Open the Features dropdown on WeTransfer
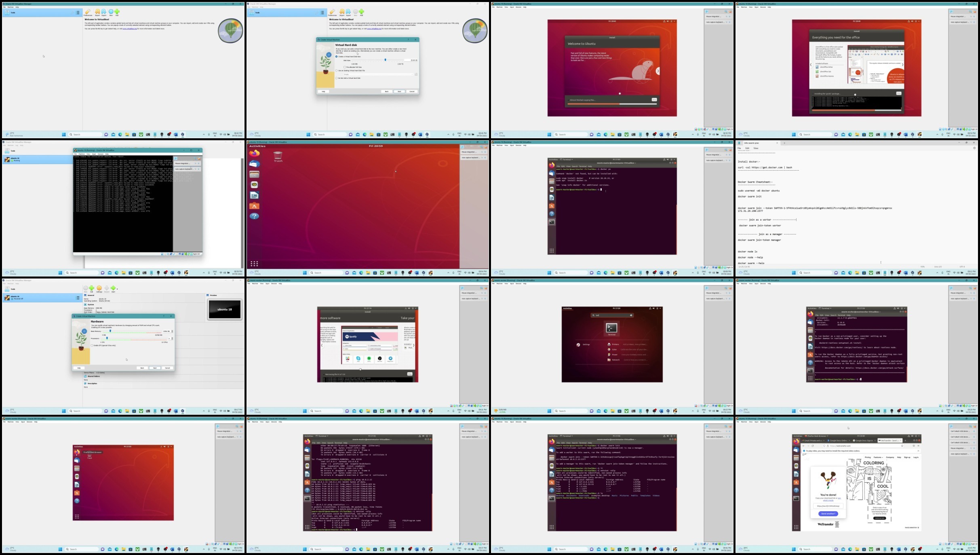 point(878,457)
